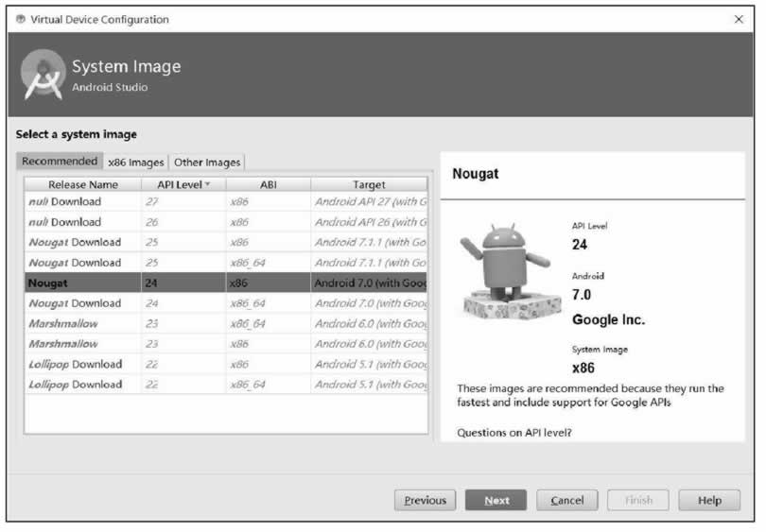The height and width of the screenshot is (532, 766).
Task: Download the API 27 x86 image
Action: click(x=76, y=202)
